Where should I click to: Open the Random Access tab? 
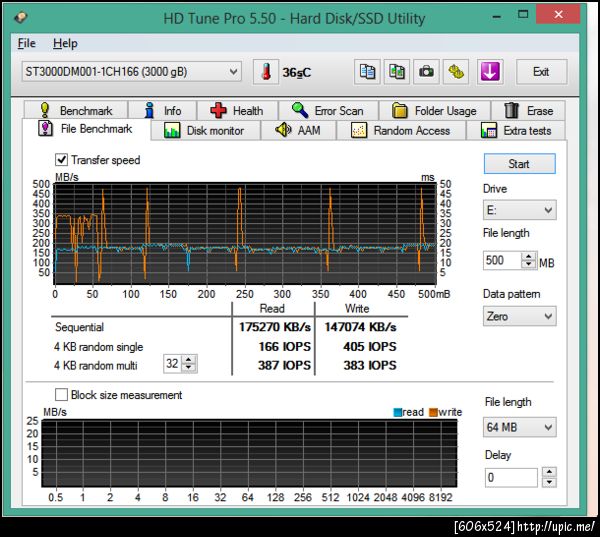coord(401,131)
